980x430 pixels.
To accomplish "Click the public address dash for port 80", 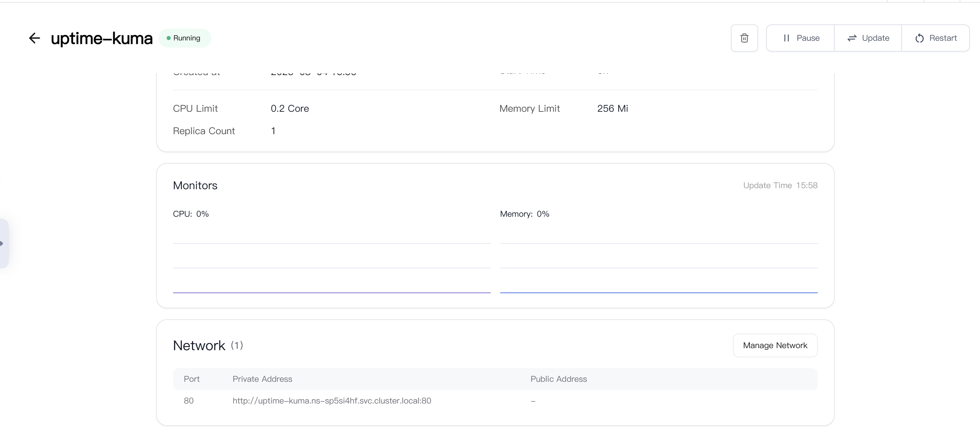I will tap(533, 401).
